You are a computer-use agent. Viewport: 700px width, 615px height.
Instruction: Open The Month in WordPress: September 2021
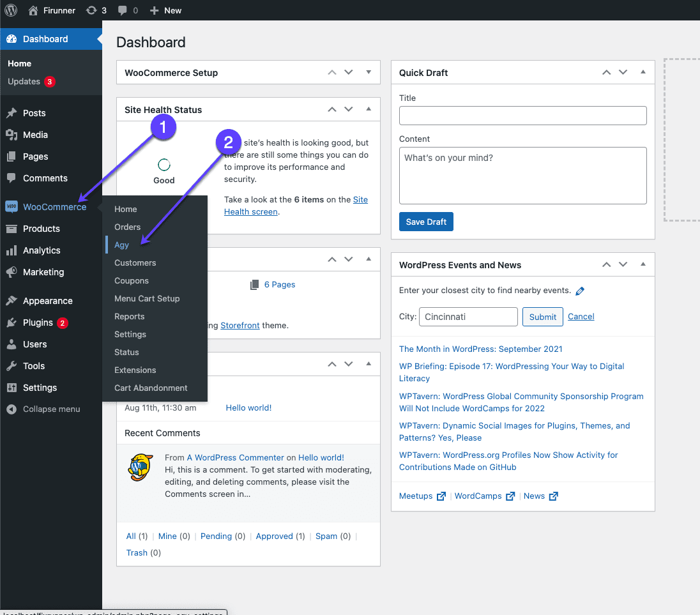point(481,349)
